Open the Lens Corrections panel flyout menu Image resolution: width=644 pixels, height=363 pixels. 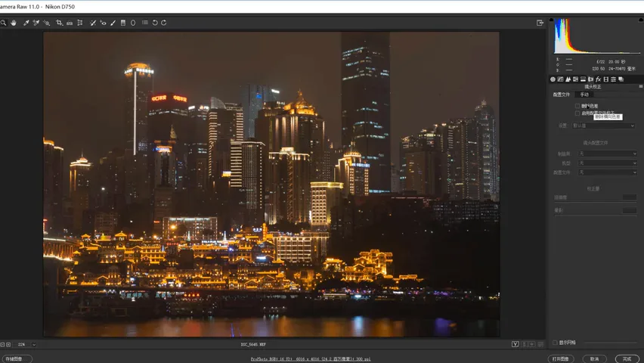[x=641, y=87]
